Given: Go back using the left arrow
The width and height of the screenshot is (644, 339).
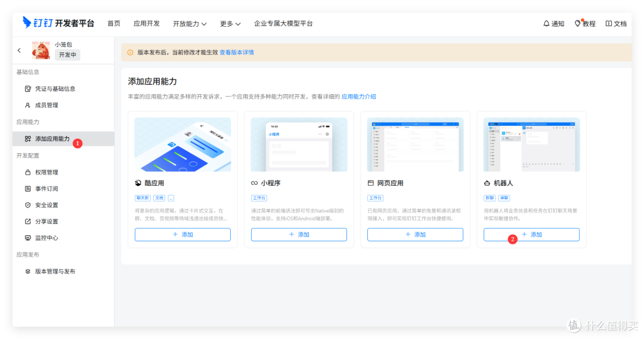Looking at the screenshot, I should click(x=19, y=51).
